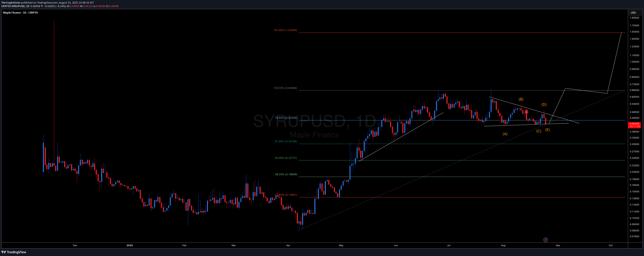Click the (D) wave label
This screenshot has height=256, width=644.
544,105
